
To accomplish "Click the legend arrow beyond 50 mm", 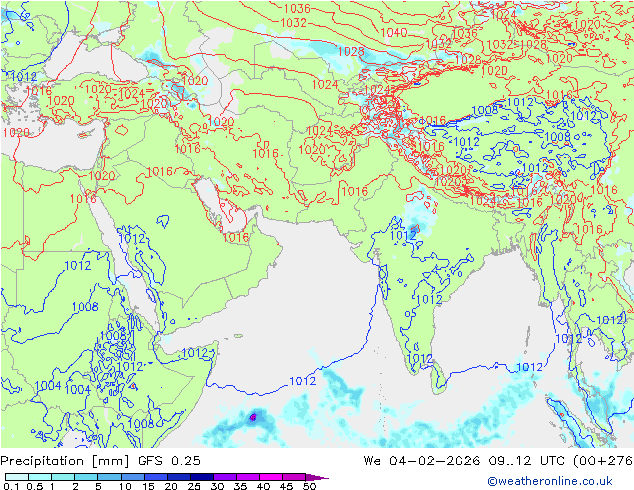I will click(317, 477).
